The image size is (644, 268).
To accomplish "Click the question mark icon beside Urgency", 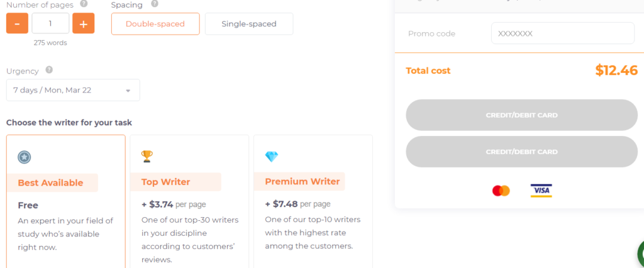I will pyautogui.click(x=49, y=69).
